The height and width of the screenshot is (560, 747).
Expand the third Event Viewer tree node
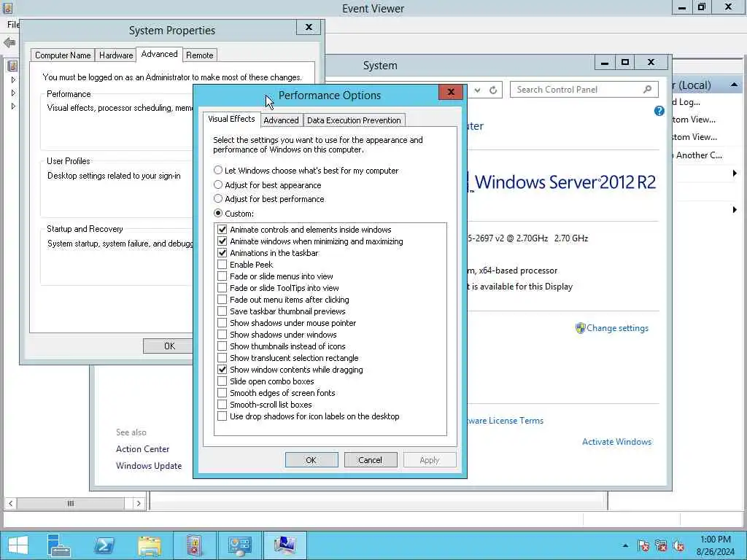click(13, 106)
